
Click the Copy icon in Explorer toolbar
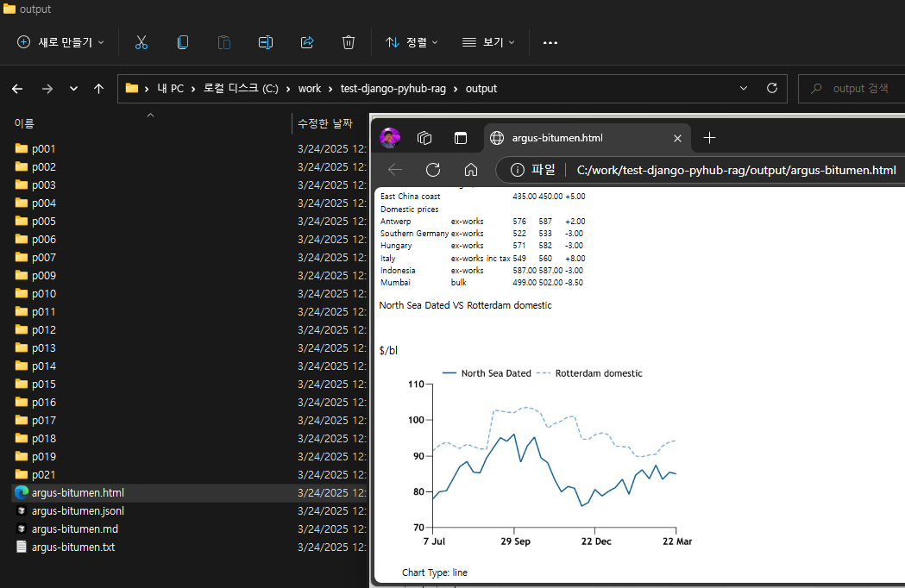(x=183, y=42)
